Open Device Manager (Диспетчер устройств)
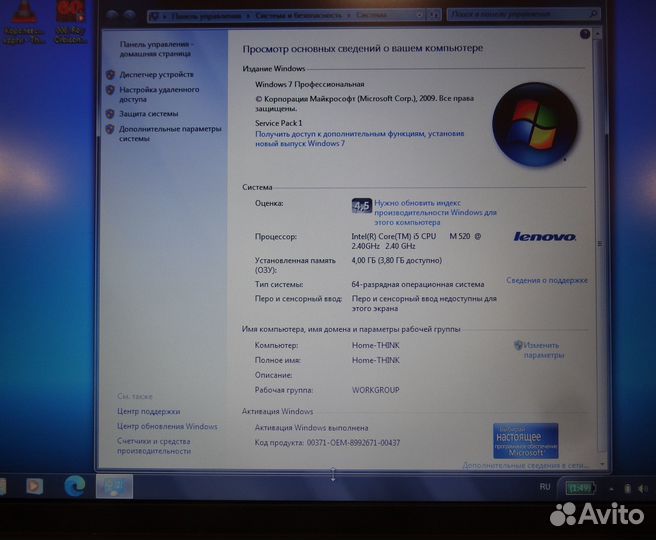This screenshot has width=656, height=540. [156, 74]
